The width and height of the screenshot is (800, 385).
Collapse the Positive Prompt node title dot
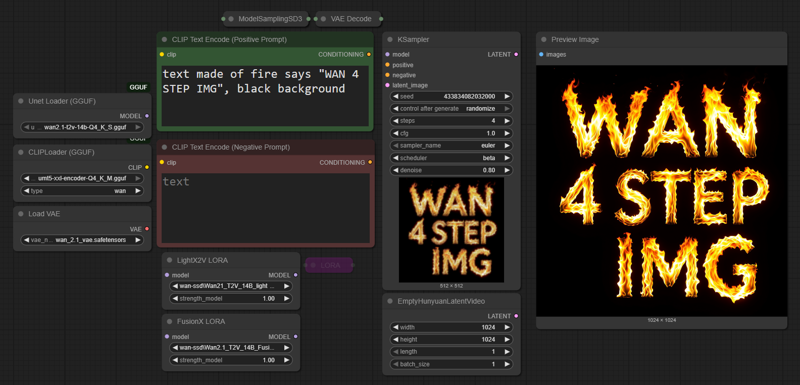164,39
